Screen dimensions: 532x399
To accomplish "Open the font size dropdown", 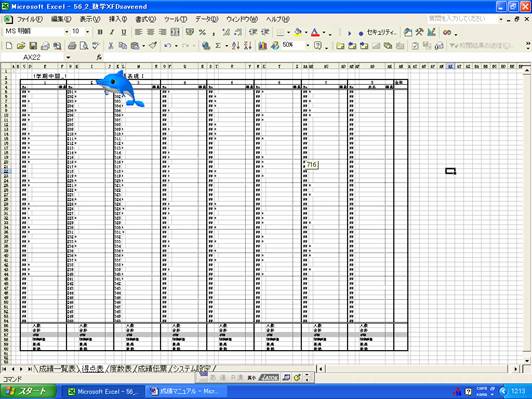I will 88,32.
